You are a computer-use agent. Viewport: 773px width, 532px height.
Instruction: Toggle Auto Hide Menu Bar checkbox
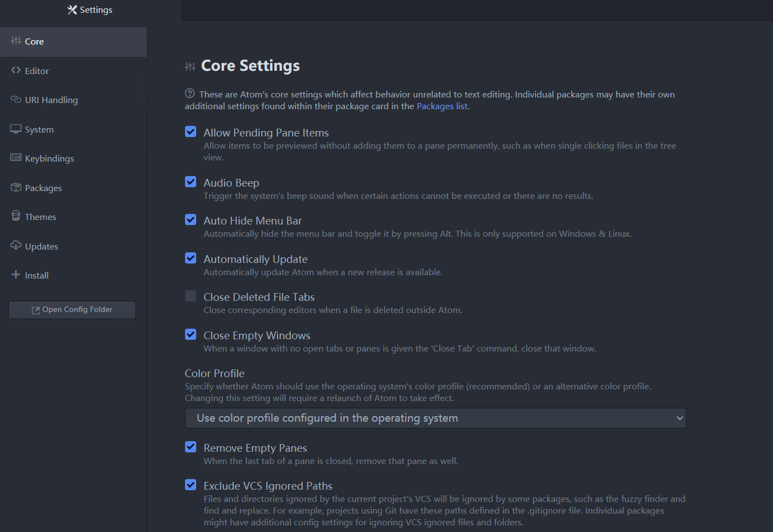191,219
